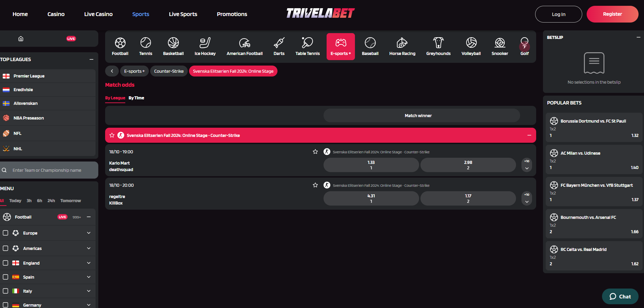The width and height of the screenshot is (644, 308).
Task: Go to sidebar home icon
Action: [x=21, y=39]
